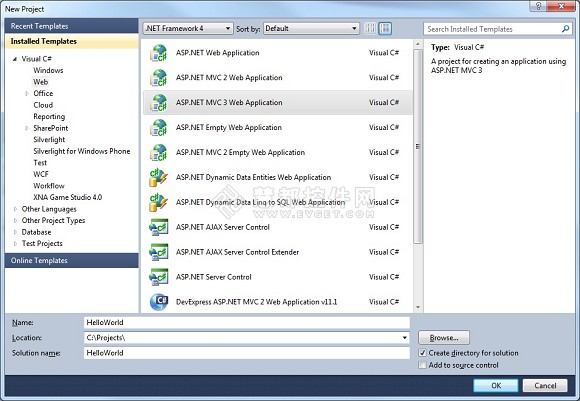Click the ASP.NET MVC 3 Web Application icon

(159, 102)
